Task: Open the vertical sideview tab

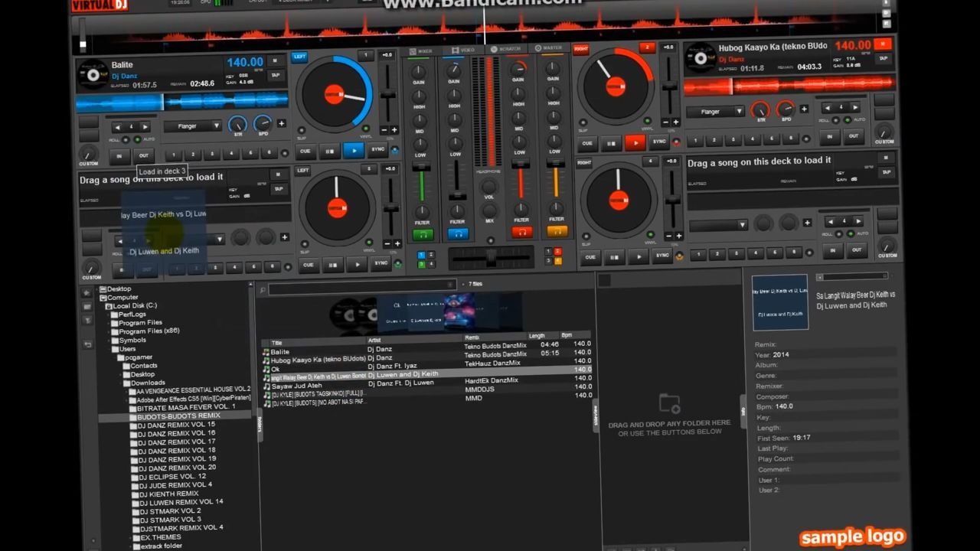Action: (x=595, y=414)
